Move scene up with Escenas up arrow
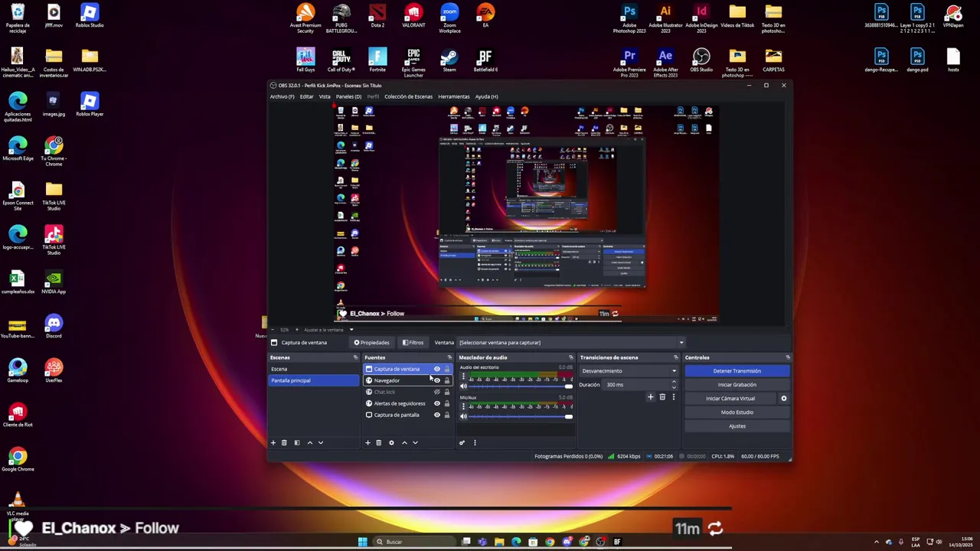Screen dimensions: 980x551 [310, 442]
